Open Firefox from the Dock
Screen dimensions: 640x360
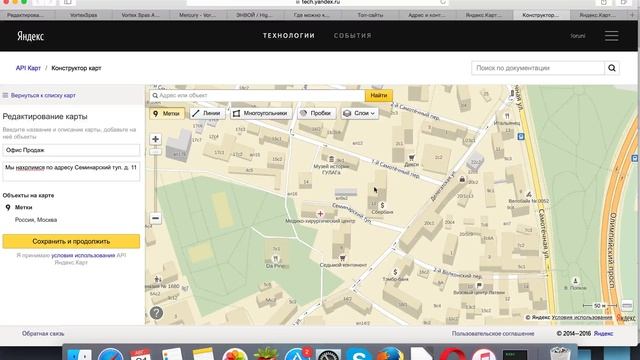(x=389, y=354)
